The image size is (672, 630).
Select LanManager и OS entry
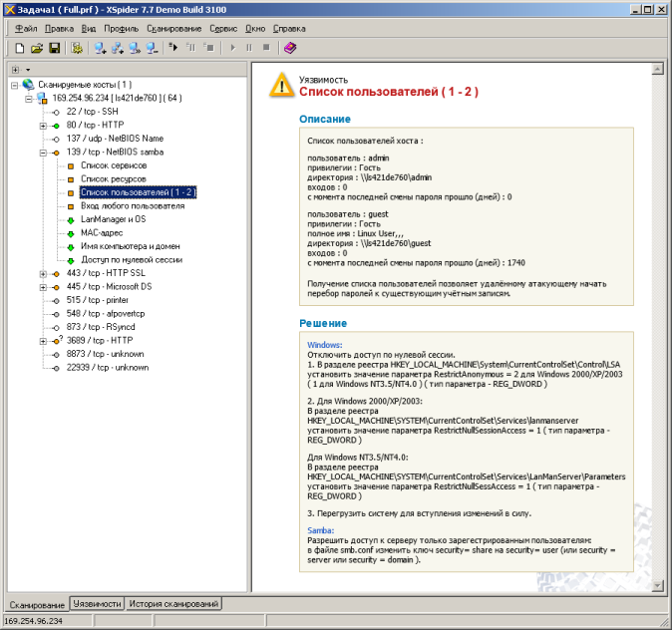[x=113, y=219]
